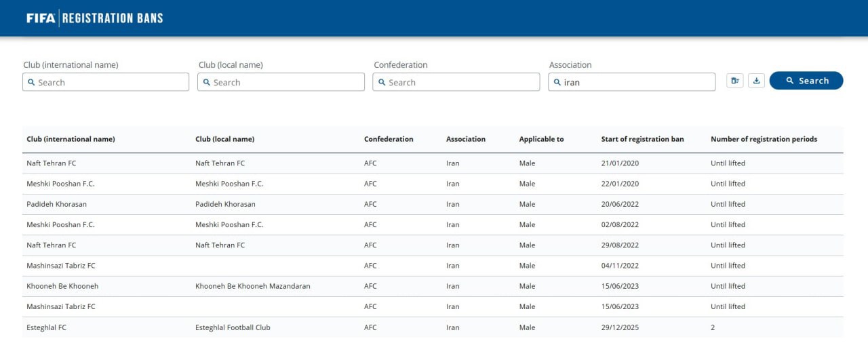Click the date 21/01/2020
This screenshot has height=345, width=868.
620,163
